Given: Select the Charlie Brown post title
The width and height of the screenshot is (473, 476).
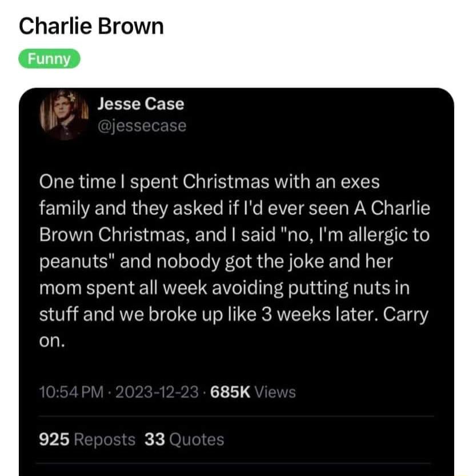Looking at the screenshot, I should point(91,26).
